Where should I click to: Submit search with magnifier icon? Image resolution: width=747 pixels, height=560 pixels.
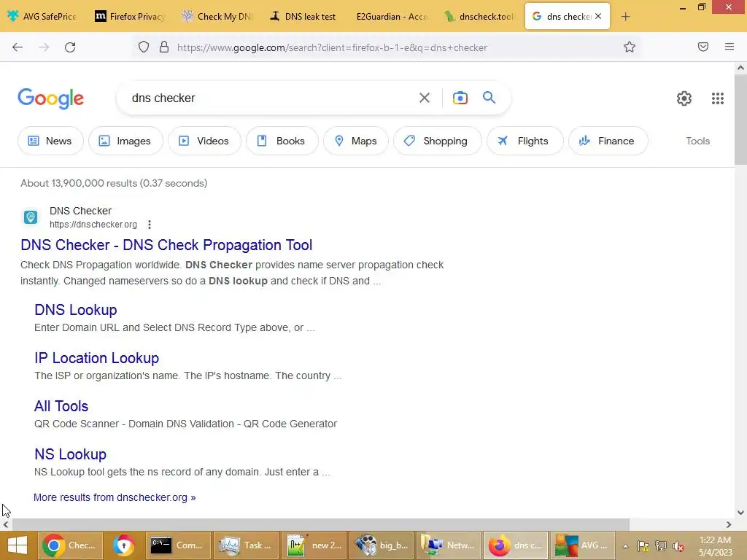tap(489, 98)
